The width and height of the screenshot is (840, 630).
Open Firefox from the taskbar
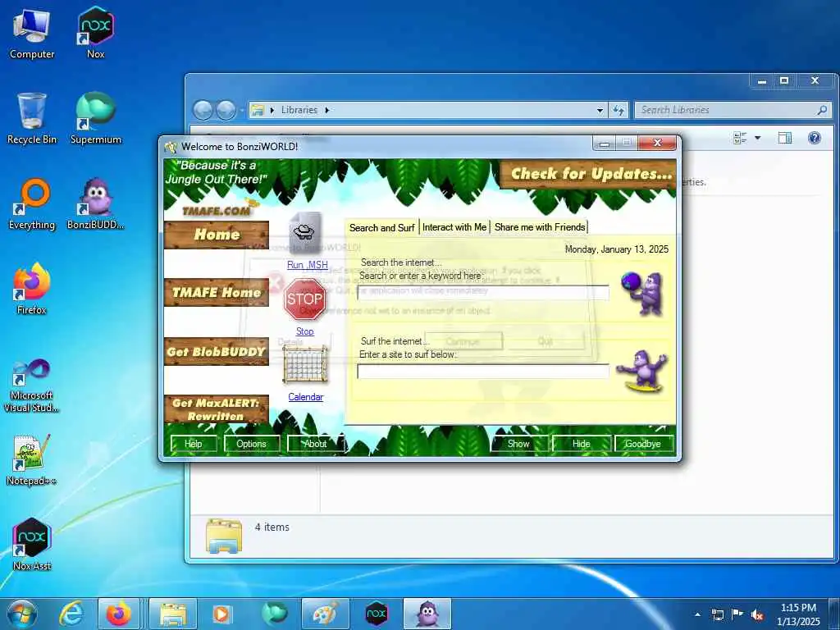118,614
